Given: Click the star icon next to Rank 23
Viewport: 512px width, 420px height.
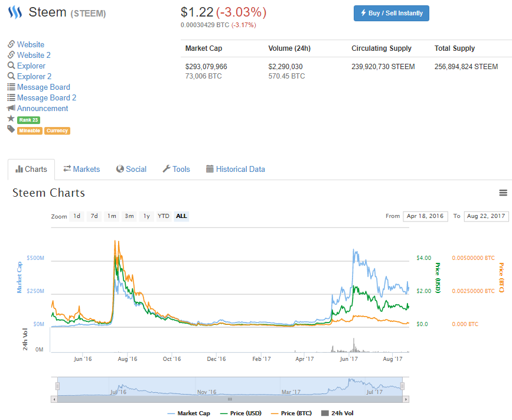Looking at the screenshot, I should click(x=11, y=118).
